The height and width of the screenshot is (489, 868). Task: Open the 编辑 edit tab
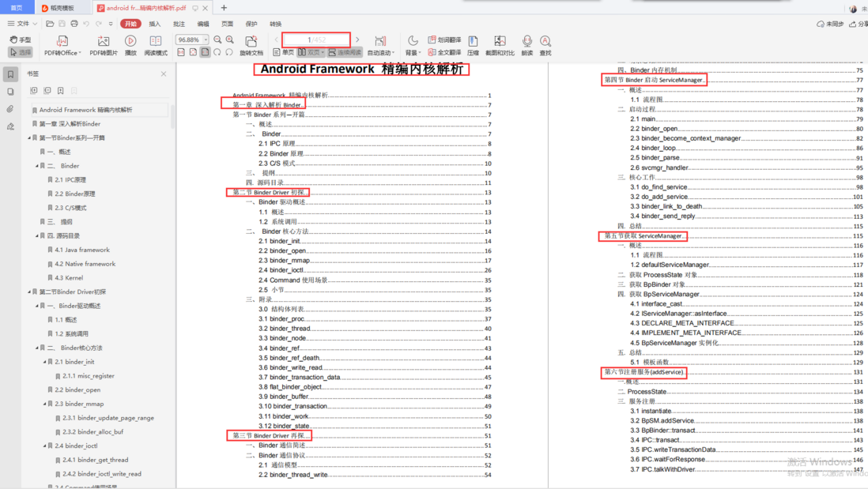click(203, 24)
